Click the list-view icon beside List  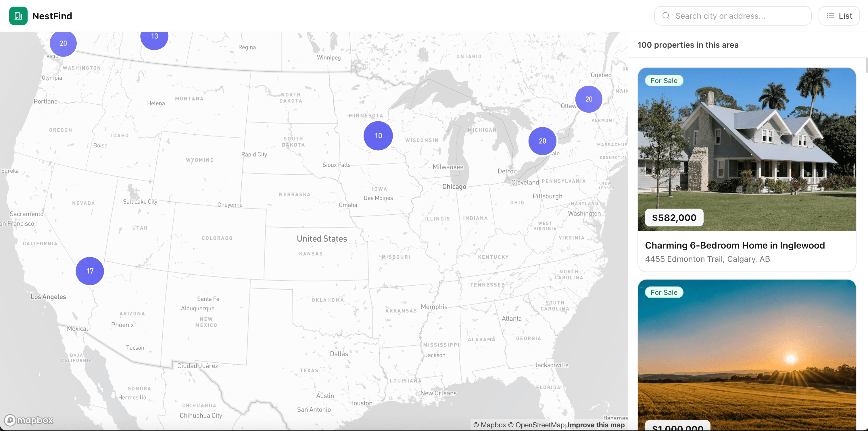(x=830, y=16)
